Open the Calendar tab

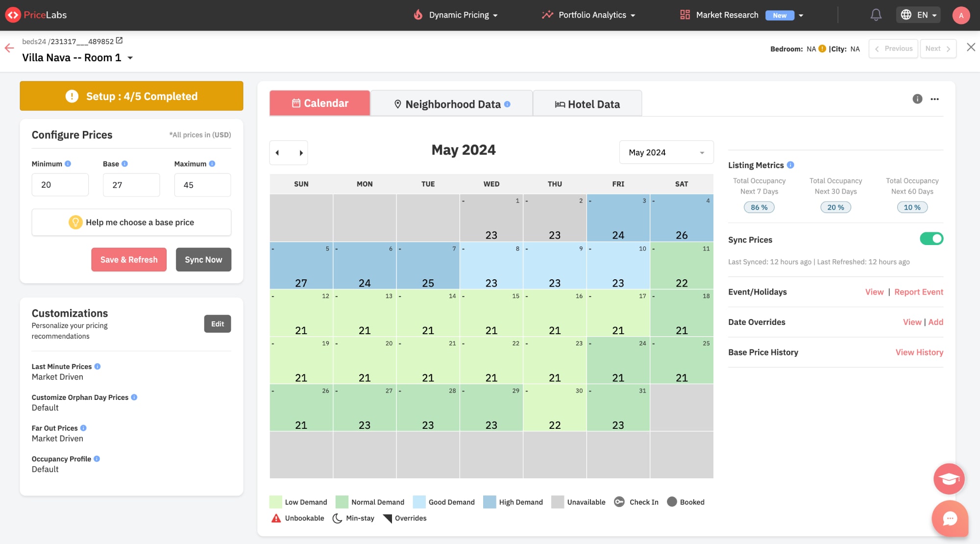(320, 102)
